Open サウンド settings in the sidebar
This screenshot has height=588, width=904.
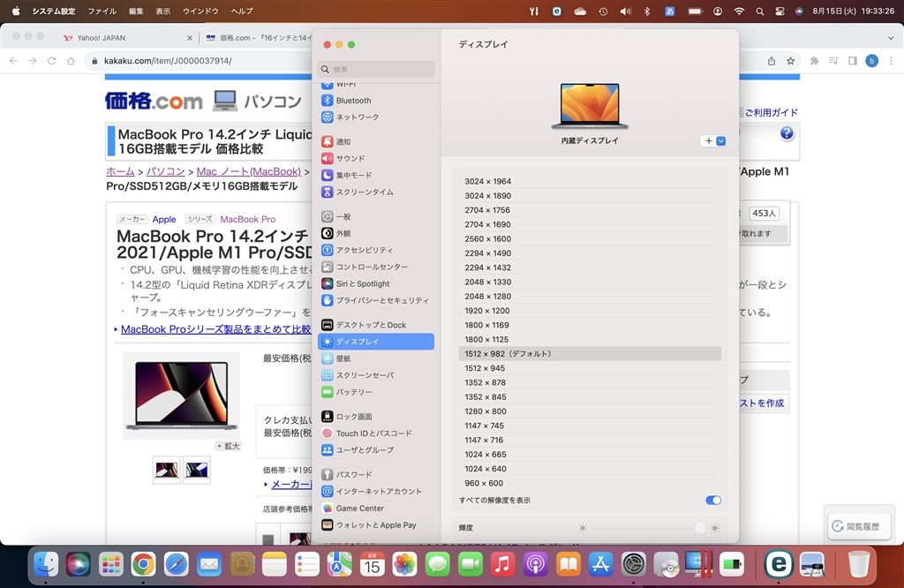[x=376, y=158]
